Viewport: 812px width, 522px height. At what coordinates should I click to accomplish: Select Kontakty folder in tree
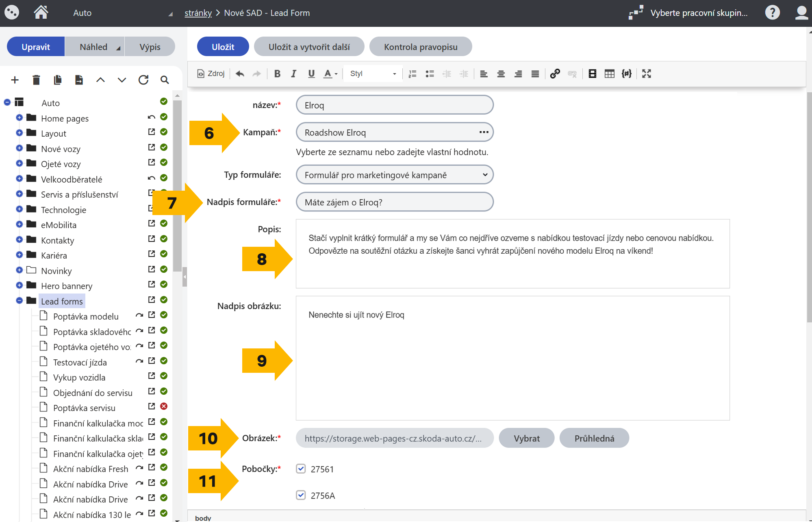click(x=57, y=240)
